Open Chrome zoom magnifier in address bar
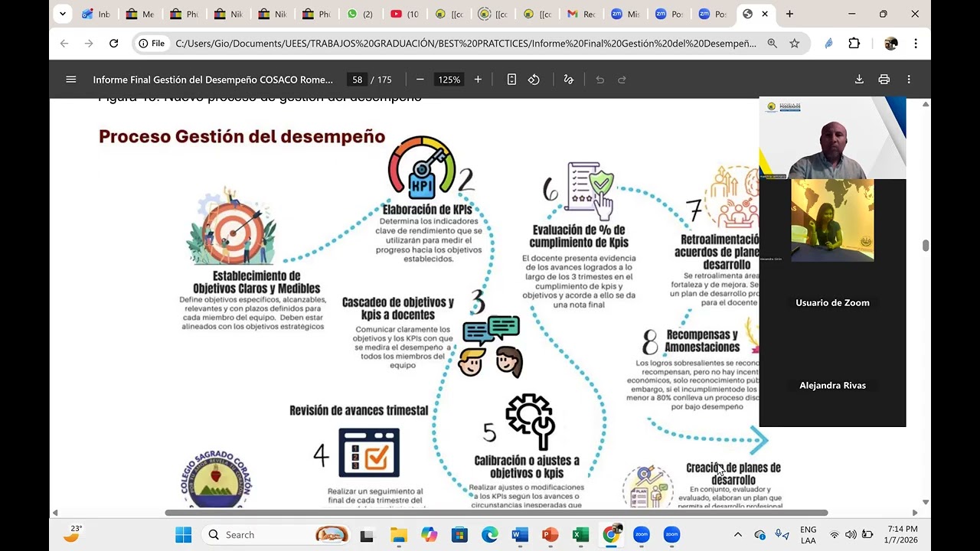 (773, 44)
